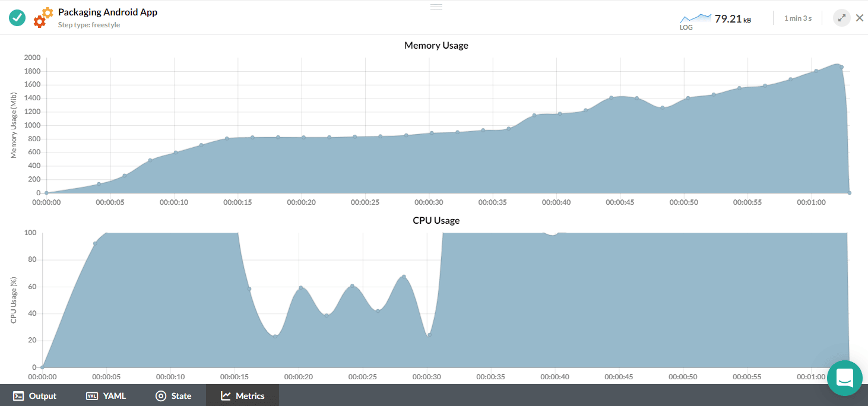Image resolution: width=868 pixels, height=406 pixels.
Task: Show the Metrics tab
Action: (242, 396)
